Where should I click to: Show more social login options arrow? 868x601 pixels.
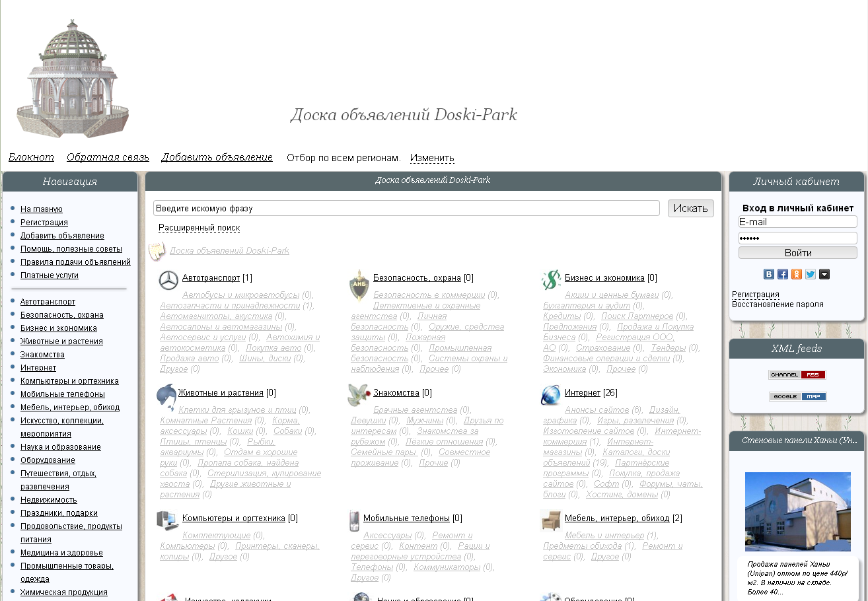[x=824, y=274]
